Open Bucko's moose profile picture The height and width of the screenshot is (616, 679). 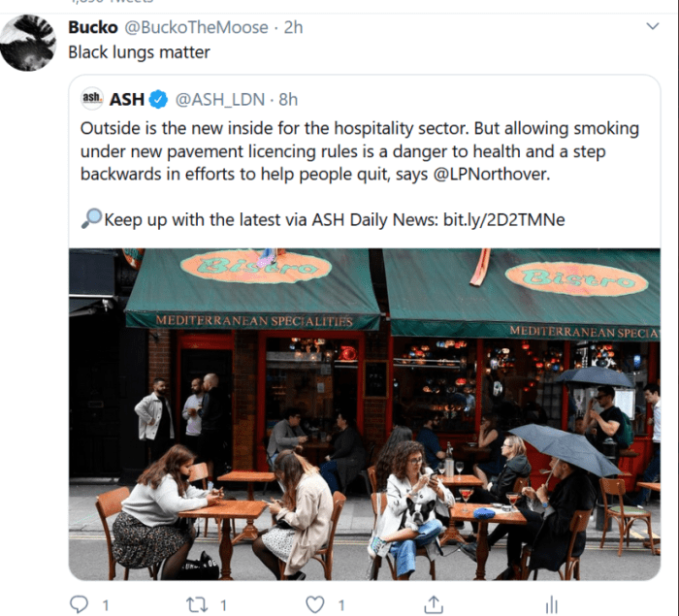pyautogui.click(x=28, y=43)
